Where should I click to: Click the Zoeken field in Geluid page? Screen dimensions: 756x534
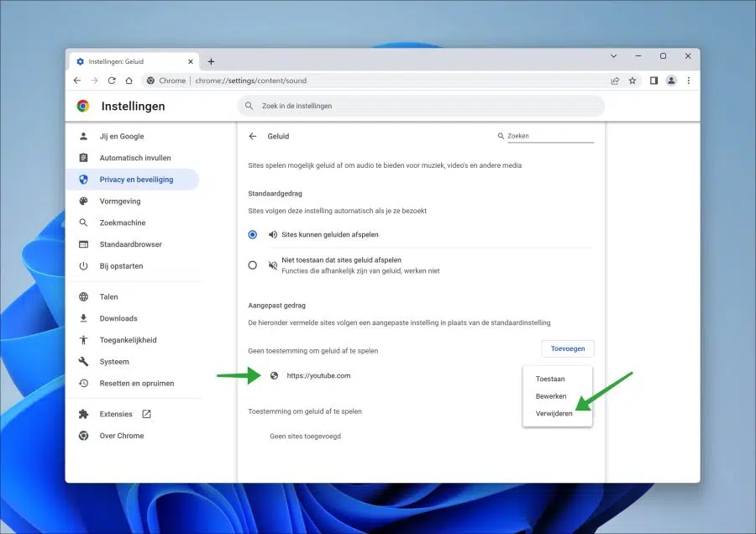pos(550,136)
